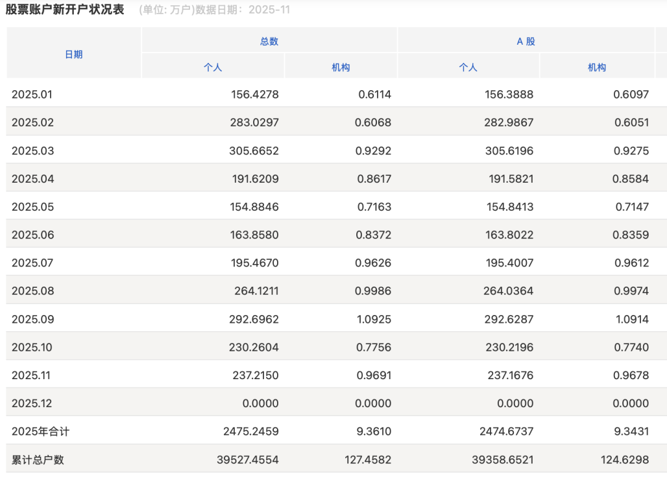Viewport: 667px width, 479px height.
Task: Select the 2025.03 date row label
Action: coord(30,149)
